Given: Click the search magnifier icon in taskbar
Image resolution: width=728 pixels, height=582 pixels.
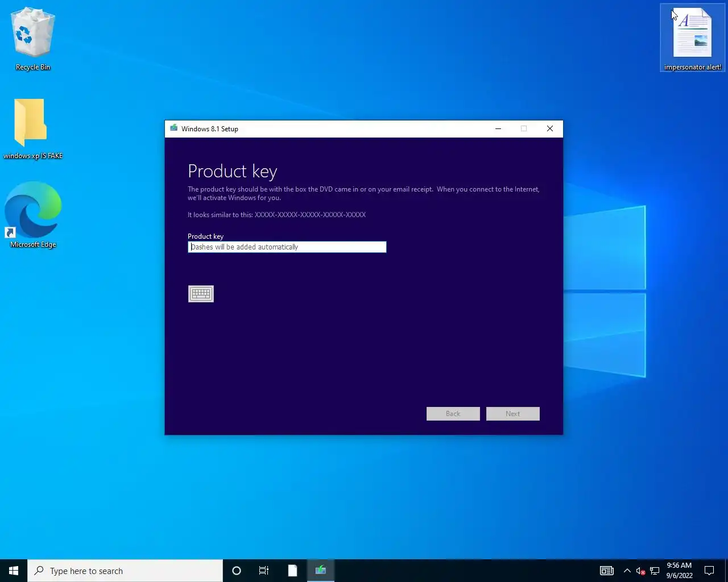Looking at the screenshot, I should pos(39,571).
